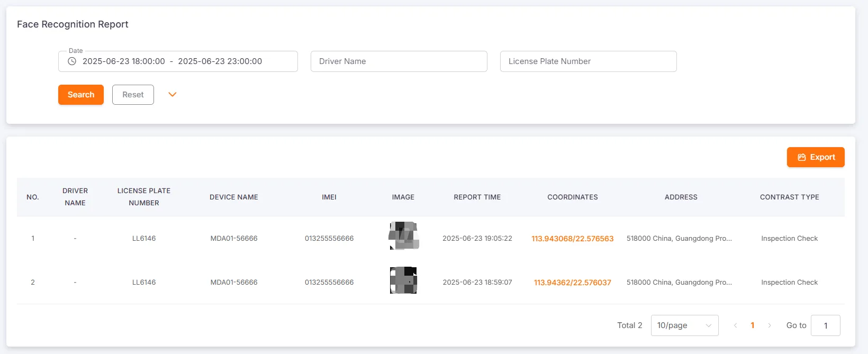868x354 pixels.
Task: Click the Driver Name input field
Action: (399, 61)
